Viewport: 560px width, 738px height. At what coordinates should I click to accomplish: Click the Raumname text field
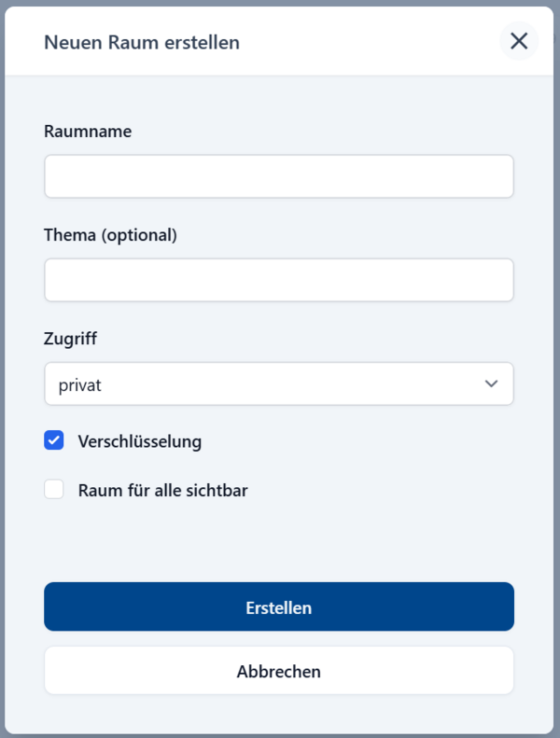click(278, 176)
